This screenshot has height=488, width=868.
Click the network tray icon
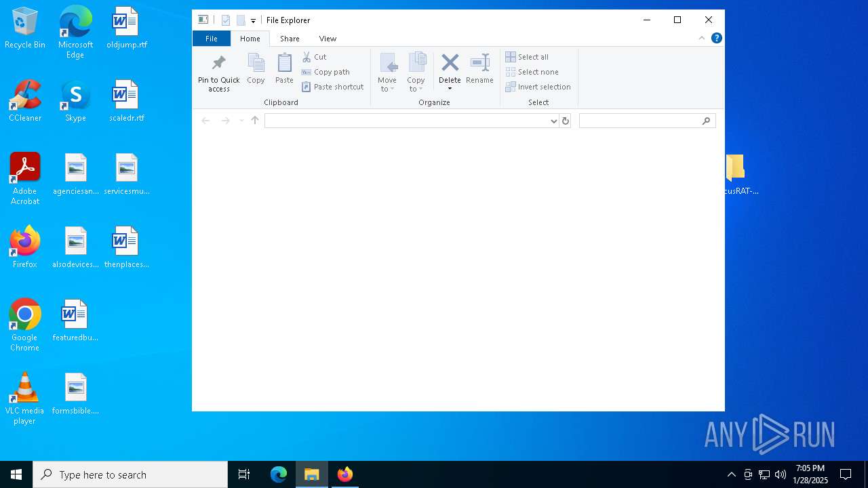point(764,474)
